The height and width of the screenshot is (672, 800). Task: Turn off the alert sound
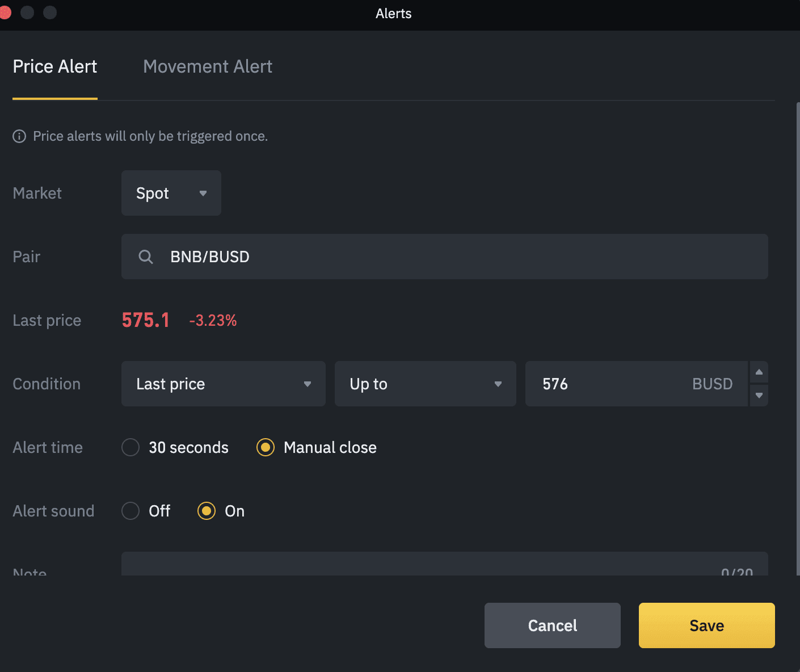click(x=130, y=511)
